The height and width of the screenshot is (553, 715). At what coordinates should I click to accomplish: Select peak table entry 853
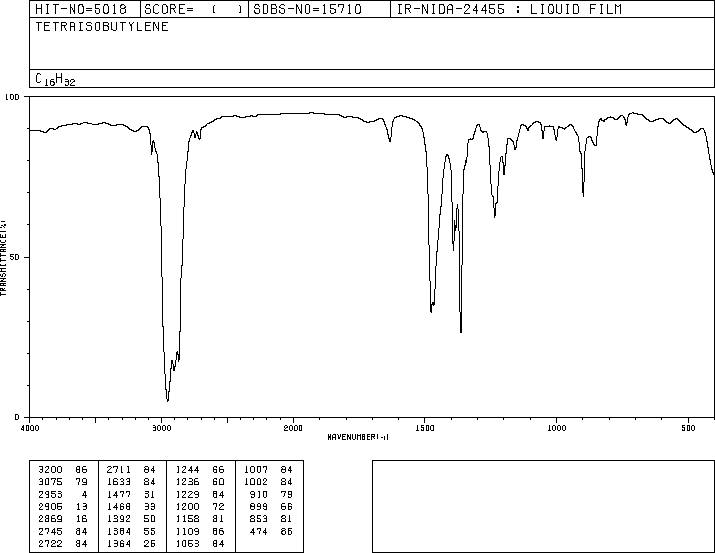pos(259,519)
